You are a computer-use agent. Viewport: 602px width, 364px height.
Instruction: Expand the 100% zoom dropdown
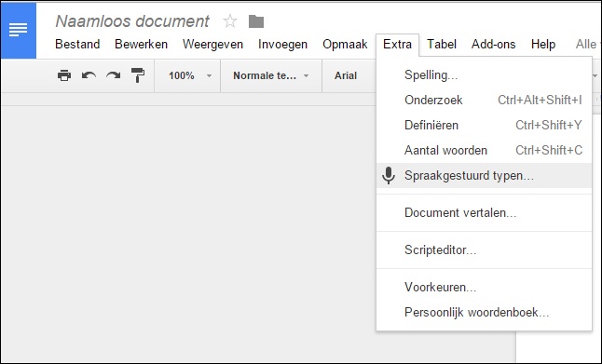[190, 75]
